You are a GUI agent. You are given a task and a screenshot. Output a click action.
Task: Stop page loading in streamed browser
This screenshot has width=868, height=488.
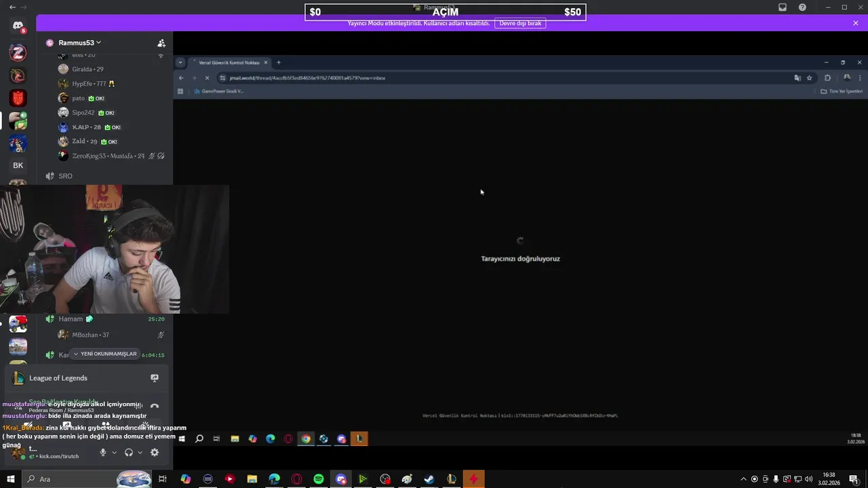point(207,78)
